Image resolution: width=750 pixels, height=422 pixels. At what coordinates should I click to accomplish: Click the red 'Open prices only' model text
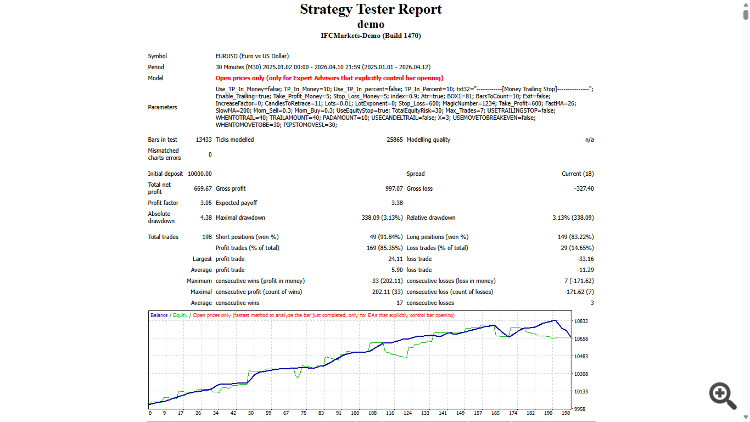pyautogui.click(x=329, y=78)
